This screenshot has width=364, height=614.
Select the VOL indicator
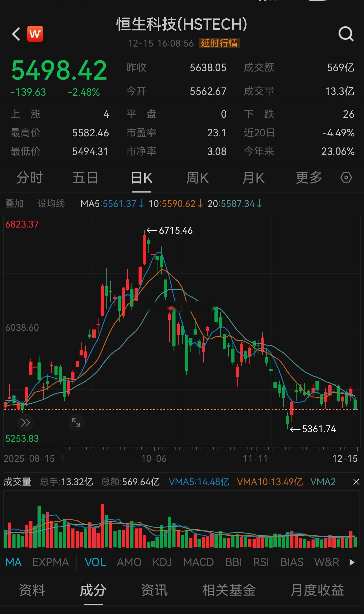[x=95, y=562]
